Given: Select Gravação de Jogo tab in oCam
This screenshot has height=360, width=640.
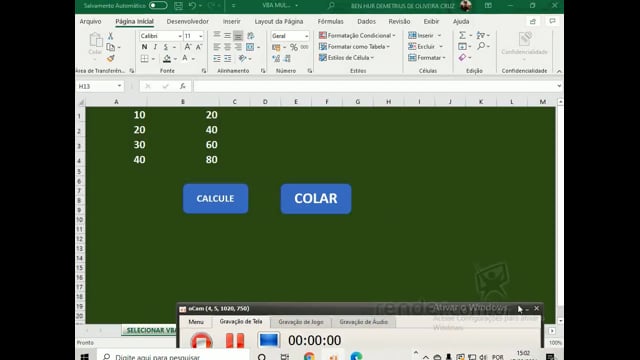Looking at the screenshot, I should click(x=301, y=322).
